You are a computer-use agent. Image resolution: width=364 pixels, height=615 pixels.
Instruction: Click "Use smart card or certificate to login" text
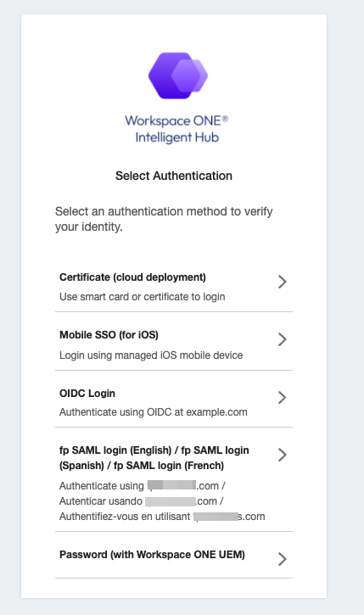(x=143, y=297)
